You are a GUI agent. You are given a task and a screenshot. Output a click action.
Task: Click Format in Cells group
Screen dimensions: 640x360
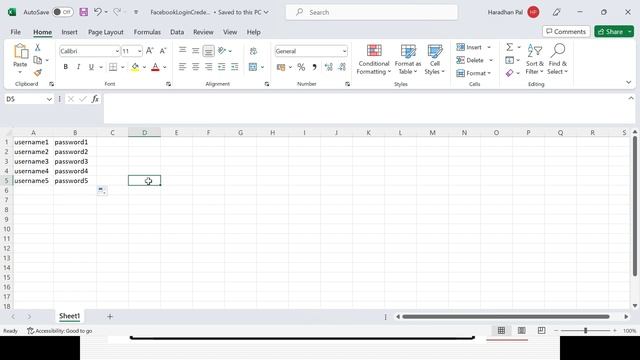(471, 73)
